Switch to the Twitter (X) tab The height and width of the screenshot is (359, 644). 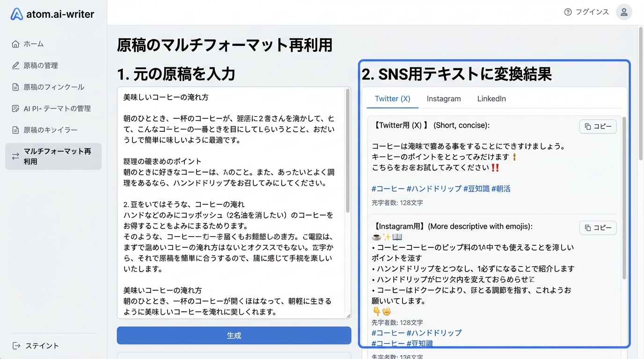coord(392,99)
